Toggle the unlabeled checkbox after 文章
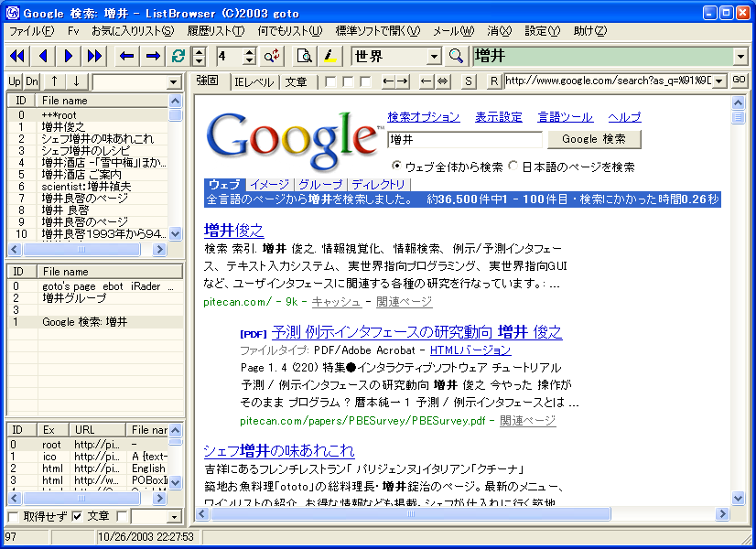The width and height of the screenshot is (756, 549). pos(122,517)
